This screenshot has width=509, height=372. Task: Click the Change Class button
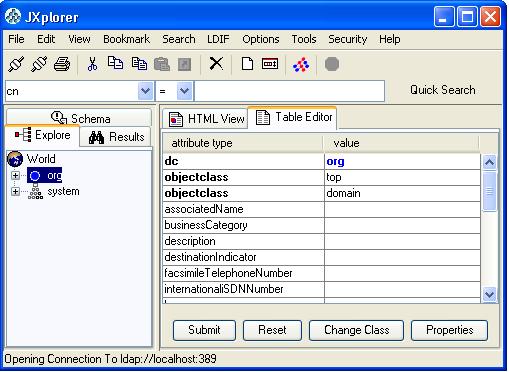[356, 330]
